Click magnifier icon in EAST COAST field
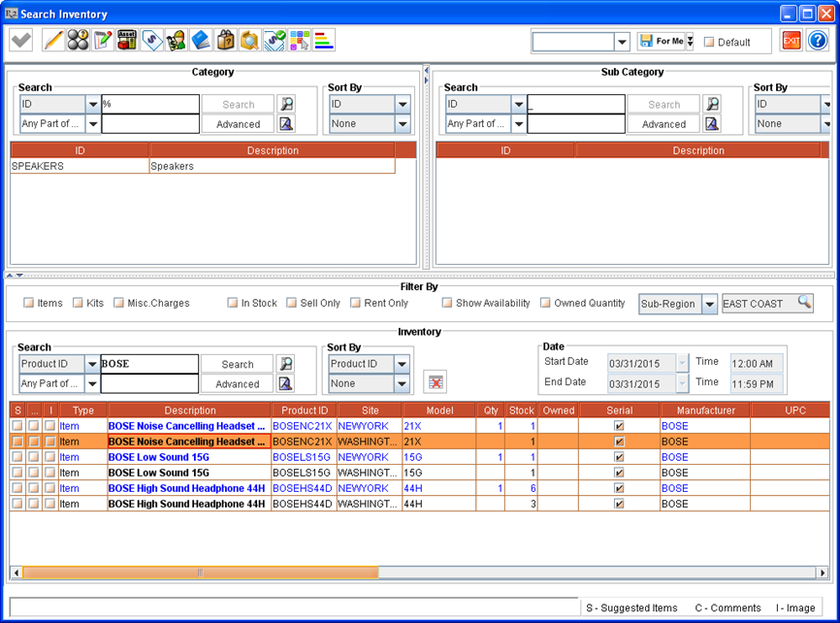Image resolution: width=840 pixels, height=623 pixels. click(804, 302)
